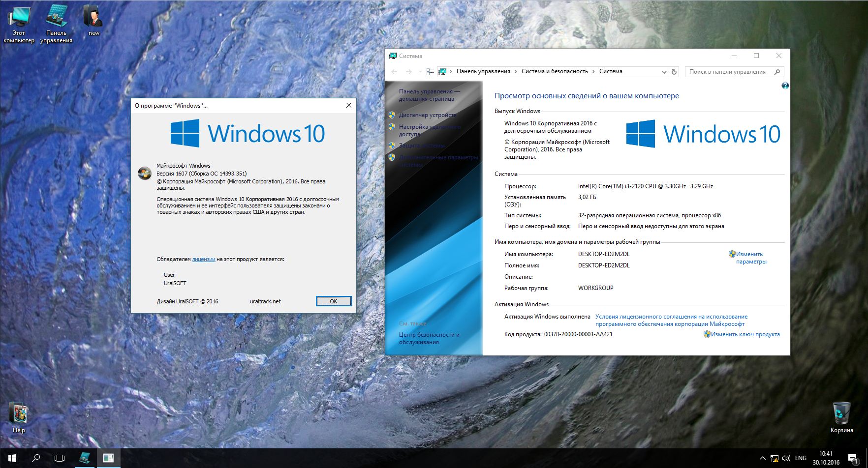Viewport: 868px width, 468px height.
Task: Click the Forward arrow in Система window
Action: (x=409, y=72)
